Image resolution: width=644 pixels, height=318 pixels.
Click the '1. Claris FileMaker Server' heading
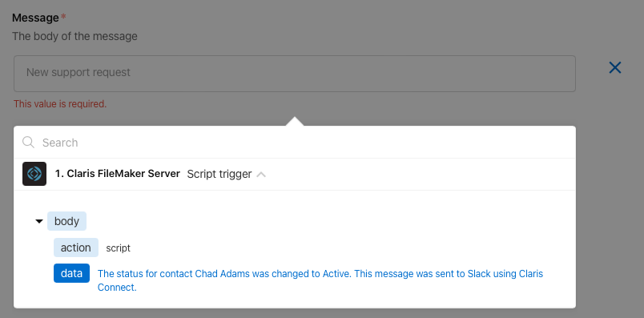(118, 174)
